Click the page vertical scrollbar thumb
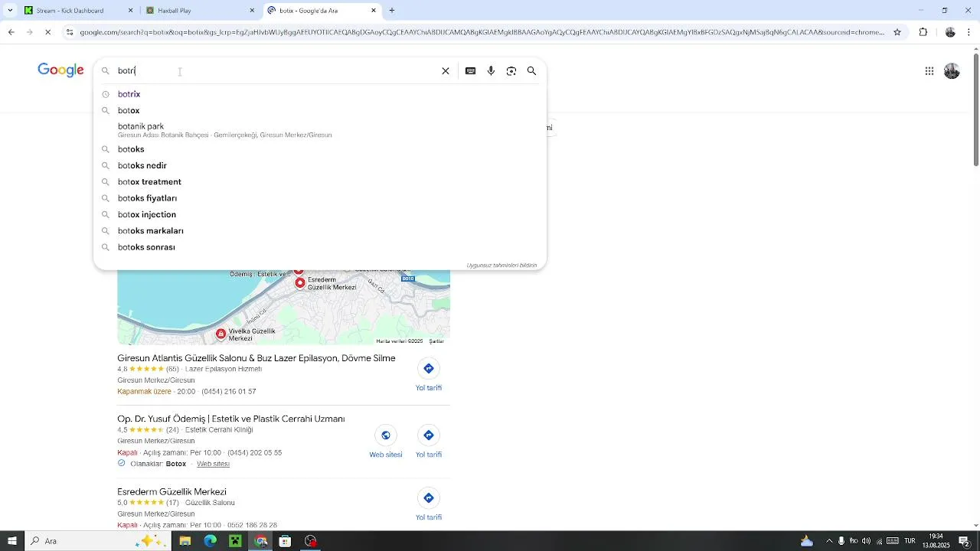 [x=975, y=109]
